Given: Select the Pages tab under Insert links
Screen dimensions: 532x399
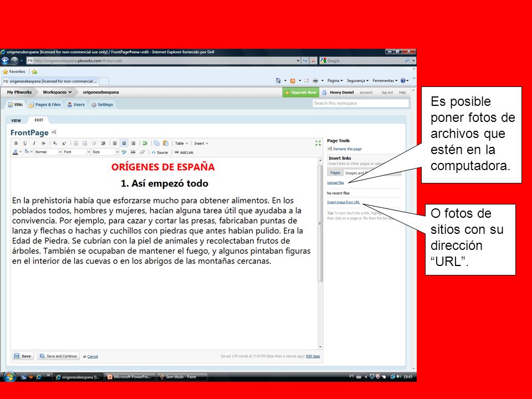Looking at the screenshot, I should tap(335, 173).
